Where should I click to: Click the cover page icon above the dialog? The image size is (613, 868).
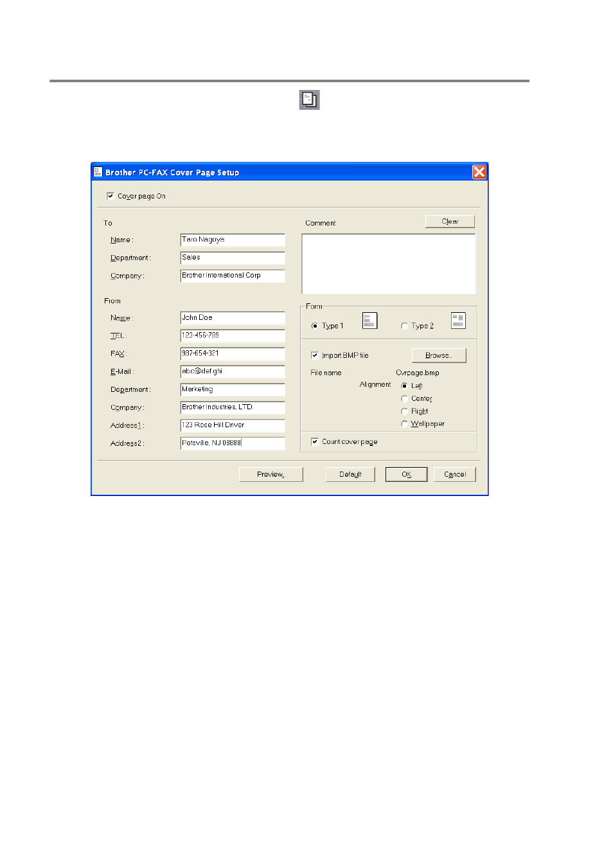coord(309,100)
